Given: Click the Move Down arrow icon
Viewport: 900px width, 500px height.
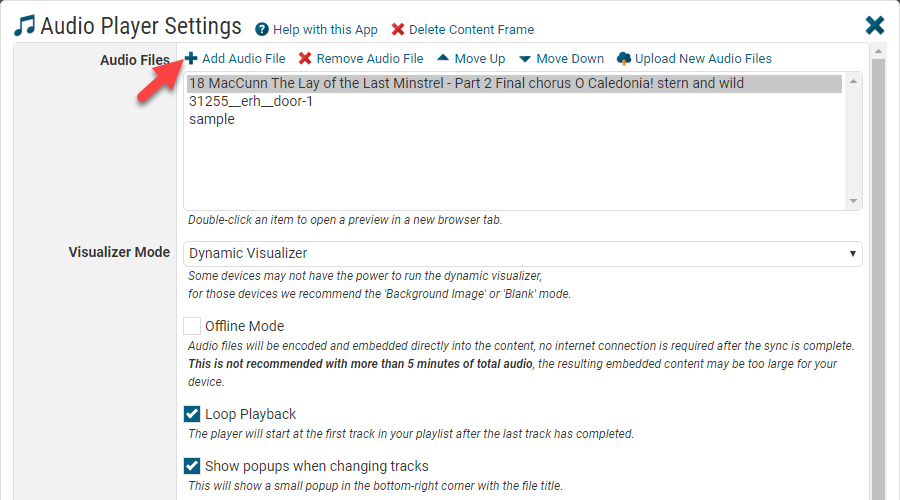Looking at the screenshot, I should point(525,58).
